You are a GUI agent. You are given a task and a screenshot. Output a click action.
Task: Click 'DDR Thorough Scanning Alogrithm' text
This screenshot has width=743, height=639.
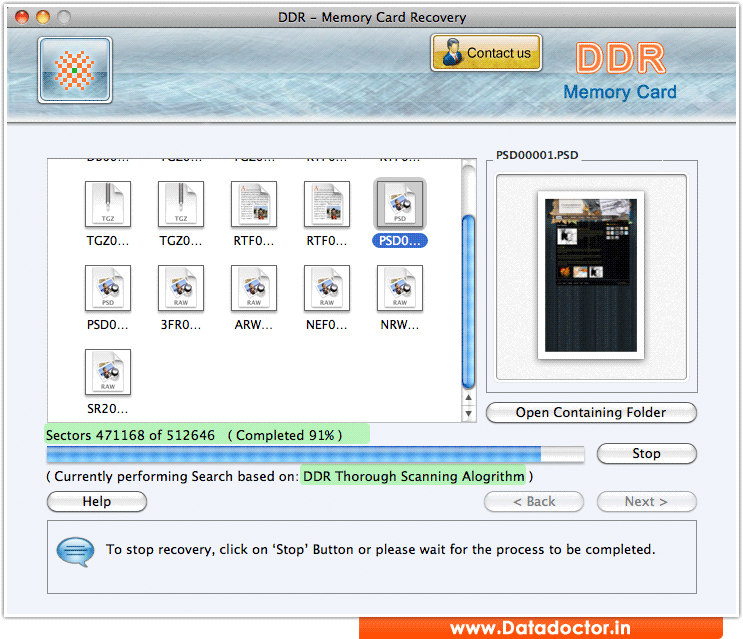(x=413, y=476)
